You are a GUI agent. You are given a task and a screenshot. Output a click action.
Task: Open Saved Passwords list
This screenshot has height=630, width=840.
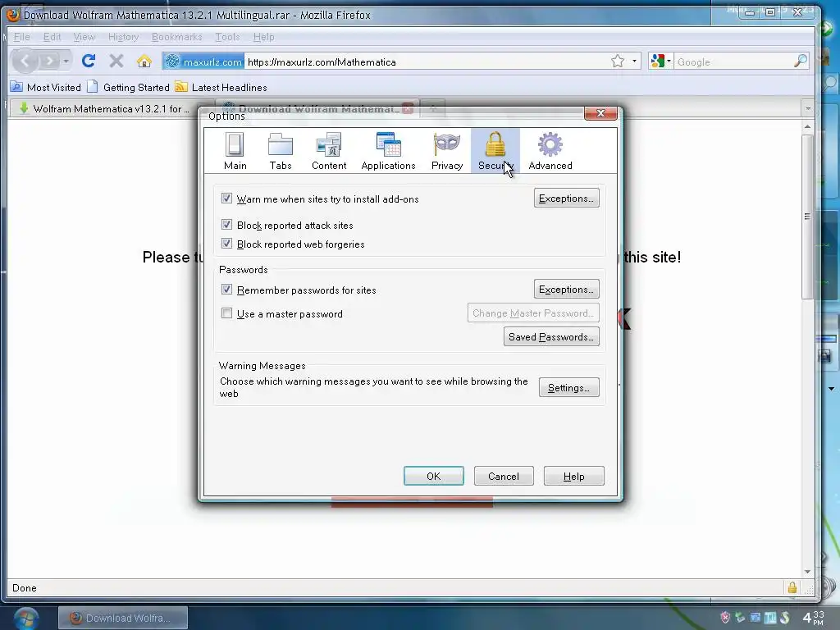(x=551, y=336)
